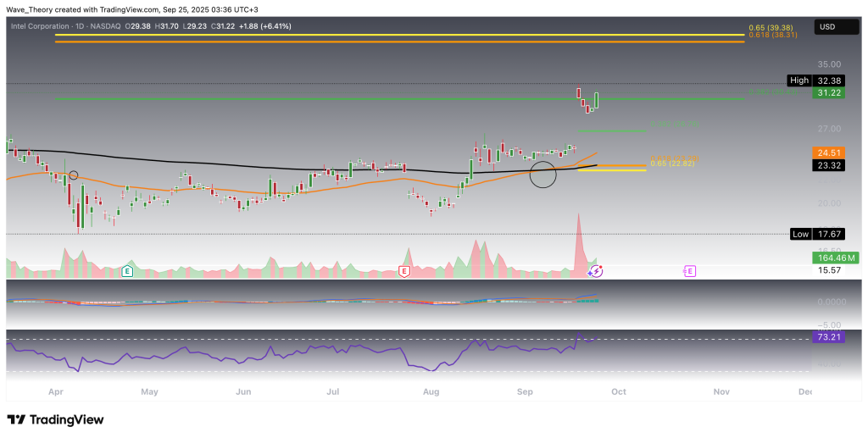
Task: Click the 27.00 price axis label
Action: coord(829,129)
